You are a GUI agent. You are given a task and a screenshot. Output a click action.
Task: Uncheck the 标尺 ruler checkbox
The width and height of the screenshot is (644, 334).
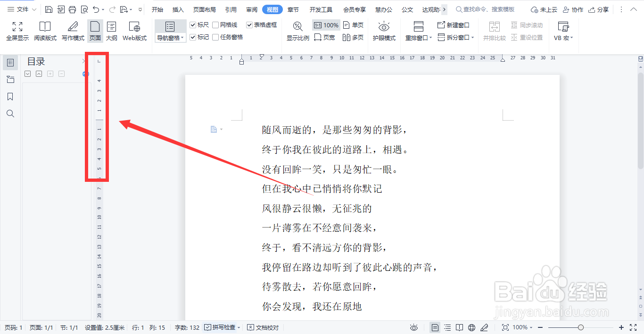(x=193, y=25)
